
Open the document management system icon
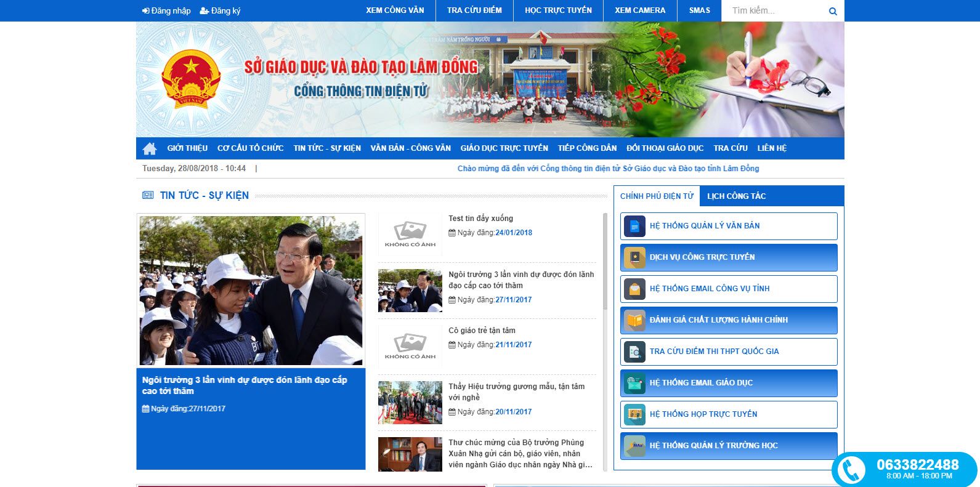[x=634, y=227]
